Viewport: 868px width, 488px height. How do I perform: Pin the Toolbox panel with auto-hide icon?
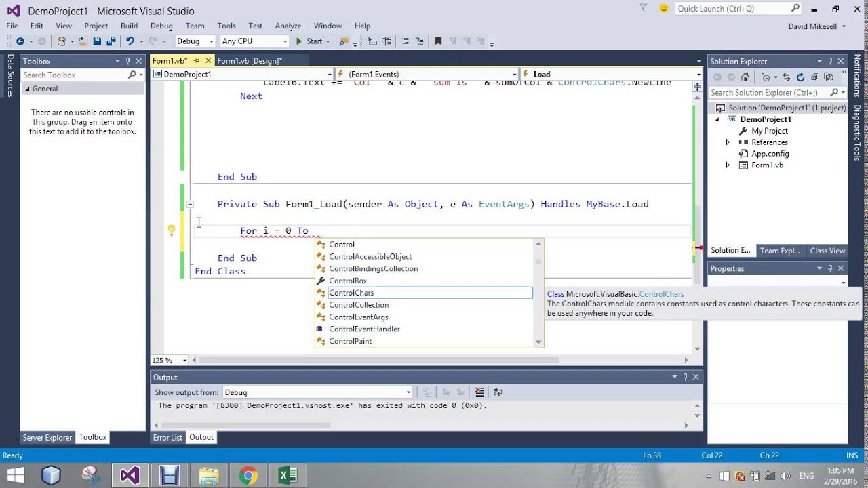pyautogui.click(x=127, y=61)
